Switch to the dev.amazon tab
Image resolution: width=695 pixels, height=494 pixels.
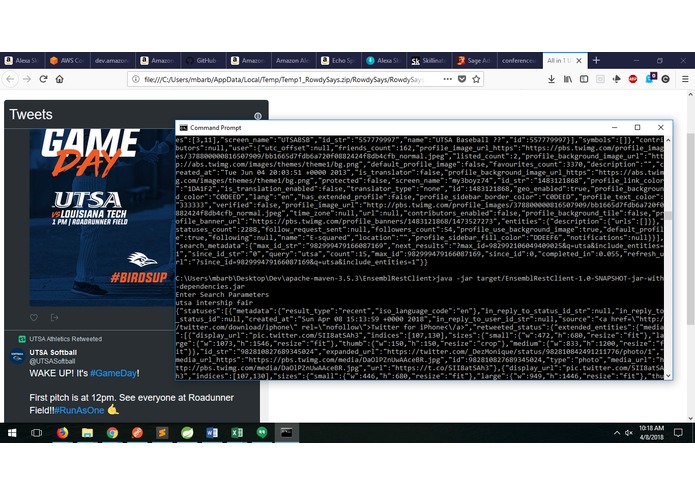[112, 61]
